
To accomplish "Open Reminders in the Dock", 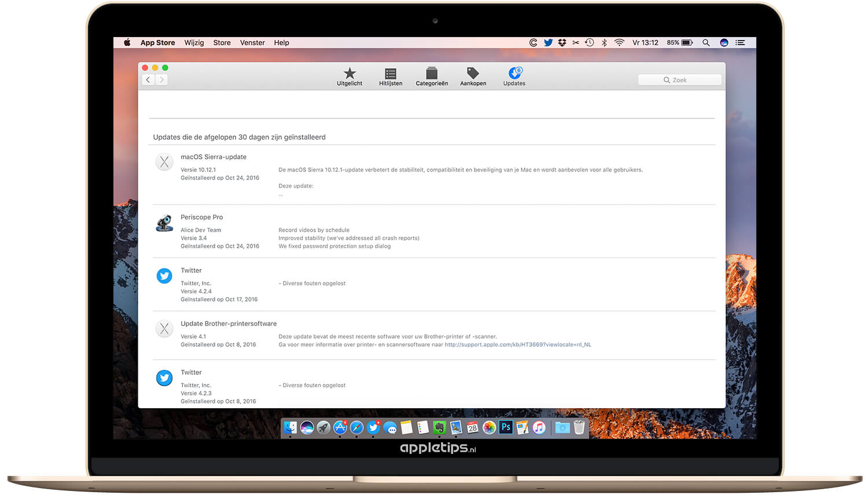I will [423, 427].
